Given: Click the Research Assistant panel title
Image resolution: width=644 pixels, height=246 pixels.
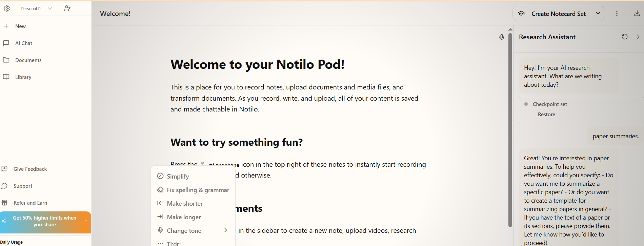Looking at the screenshot, I should [547, 37].
